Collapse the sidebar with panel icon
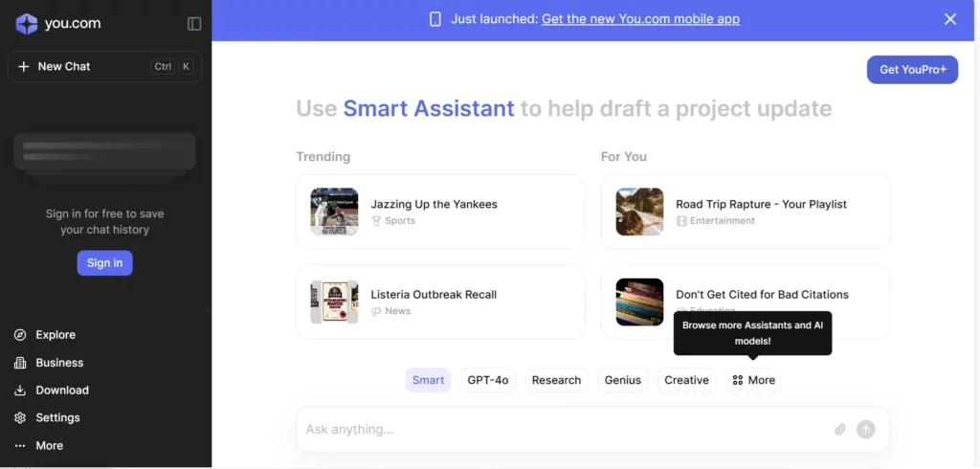This screenshot has height=469, width=980. (x=194, y=24)
